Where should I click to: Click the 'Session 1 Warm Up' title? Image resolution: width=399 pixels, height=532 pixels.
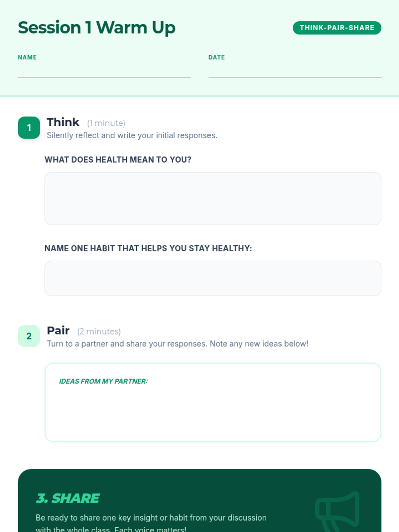click(x=97, y=28)
